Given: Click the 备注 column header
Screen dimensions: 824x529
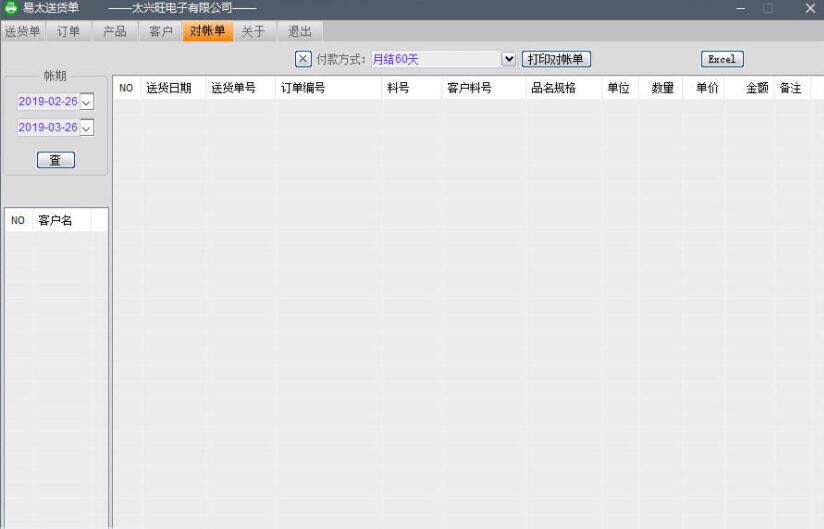Looking at the screenshot, I should tap(792, 88).
